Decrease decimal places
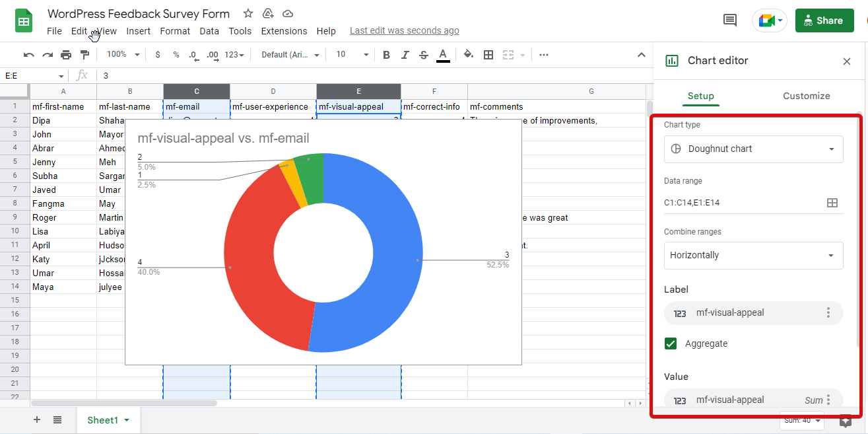Screen dimensions: 868x434 [x=193, y=55]
